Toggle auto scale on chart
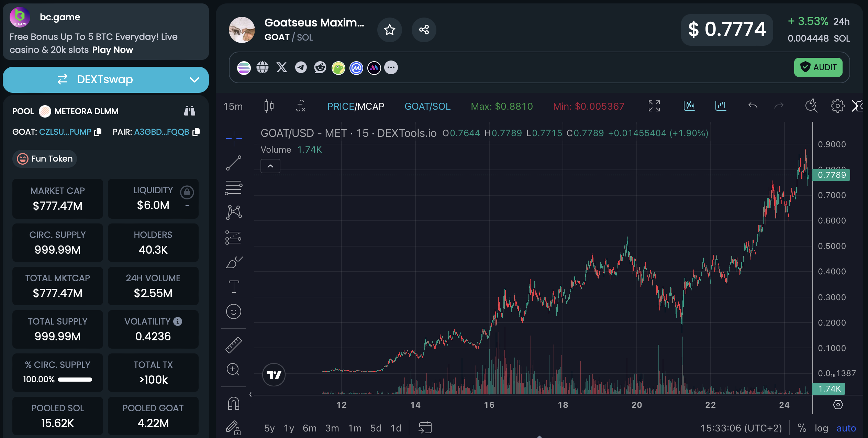This screenshot has width=868, height=438. click(x=846, y=428)
